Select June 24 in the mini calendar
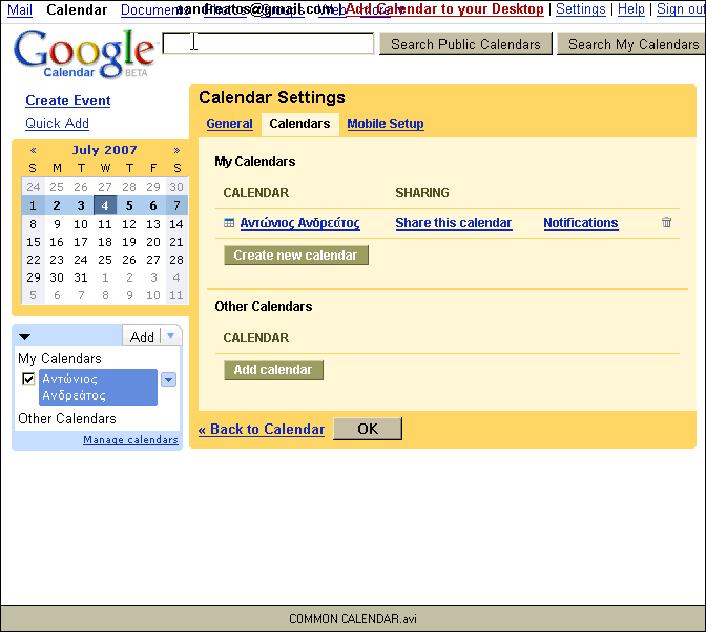706x632 pixels. 33,187
